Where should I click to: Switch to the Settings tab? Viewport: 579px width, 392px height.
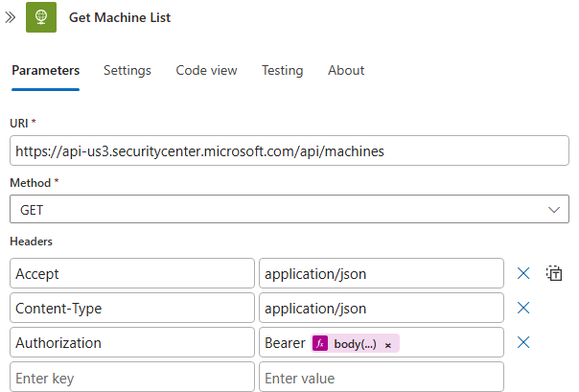[127, 71]
